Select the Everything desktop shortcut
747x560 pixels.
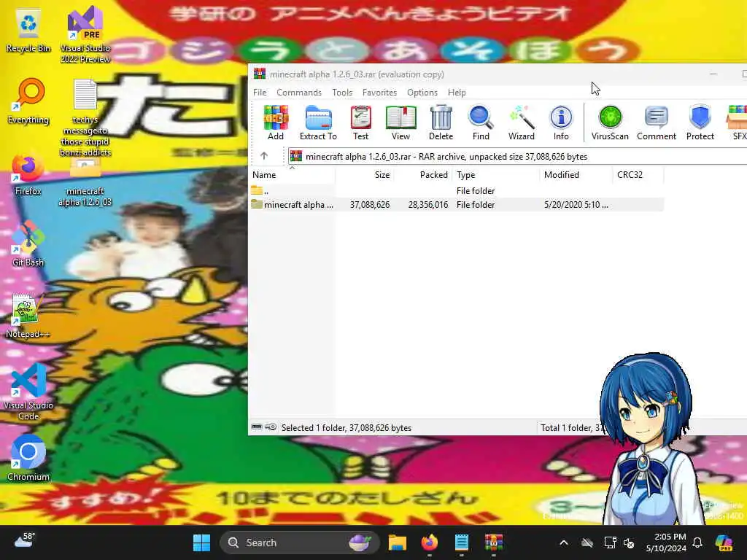(28, 101)
